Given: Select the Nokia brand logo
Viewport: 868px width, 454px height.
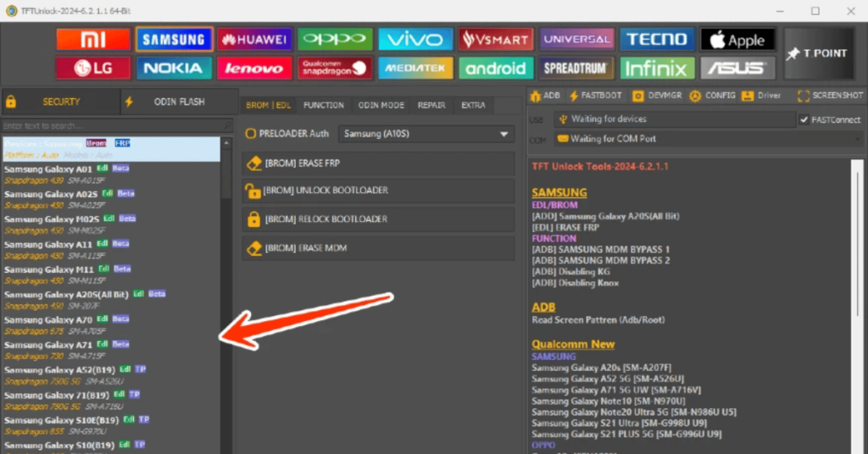Looking at the screenshot, I should 174,68.
